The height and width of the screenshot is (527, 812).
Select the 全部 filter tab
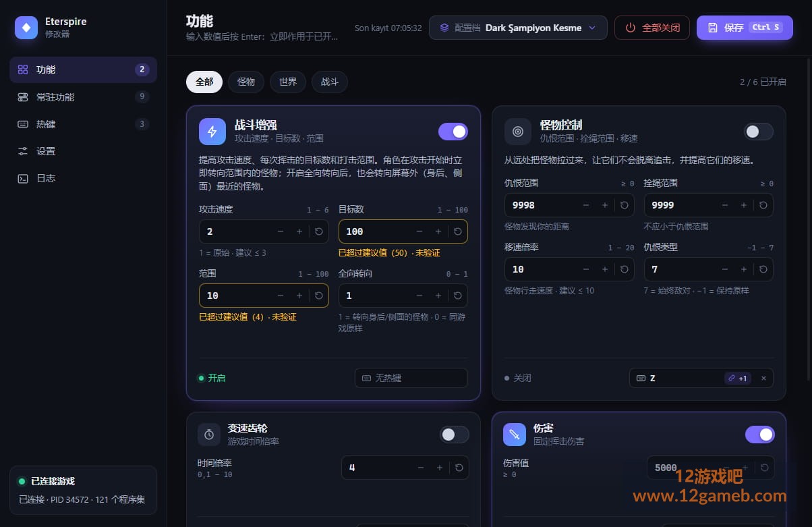coord(204,82)
